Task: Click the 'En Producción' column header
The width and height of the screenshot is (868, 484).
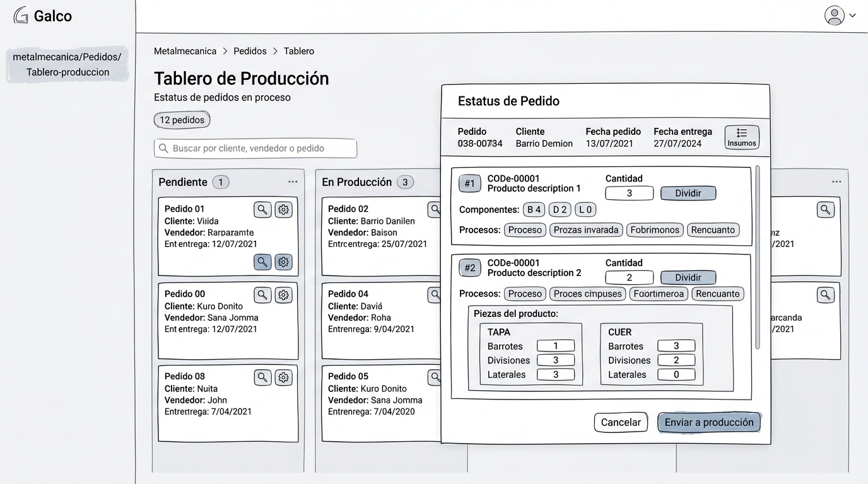Action: pos(357,182)
